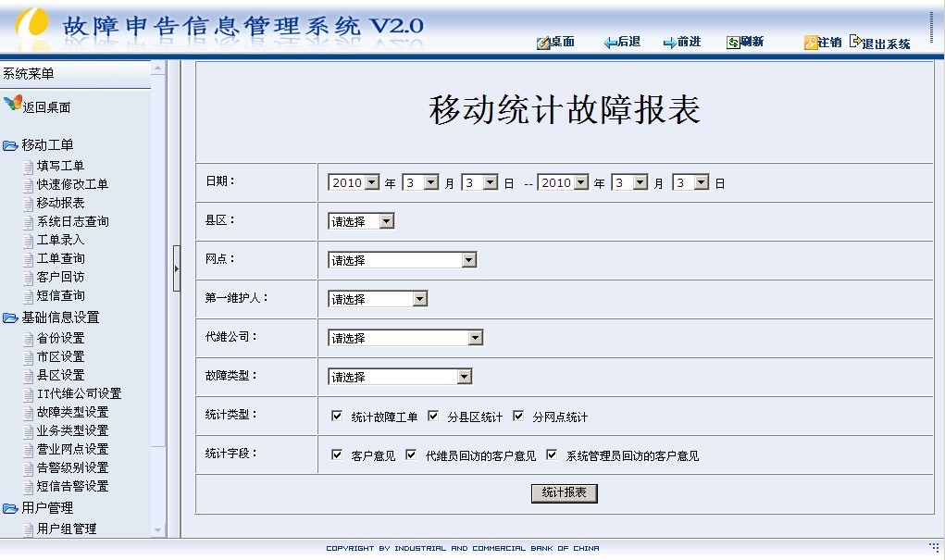Click the 桌面 (desktop) toolbar icon

(x=543, y=43)
